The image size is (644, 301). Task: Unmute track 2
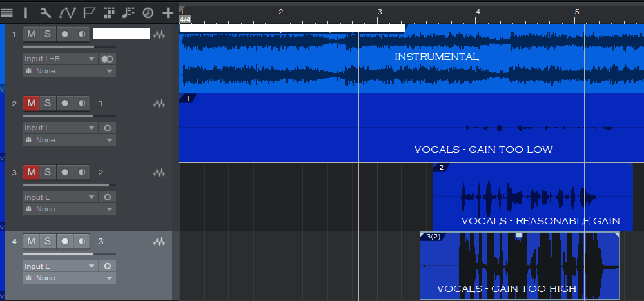[31, 104]
